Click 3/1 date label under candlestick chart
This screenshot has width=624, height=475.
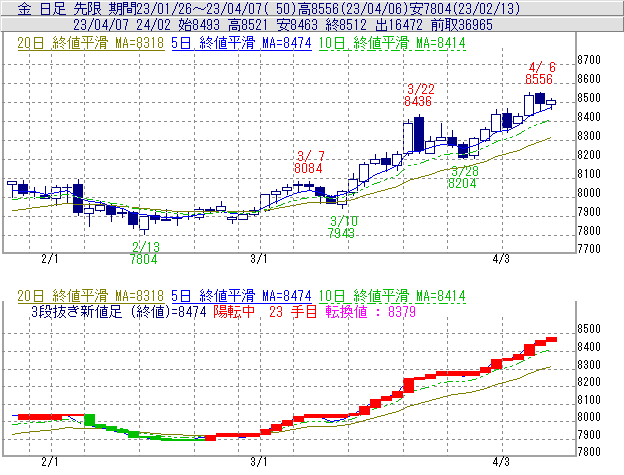pos(259,259)
